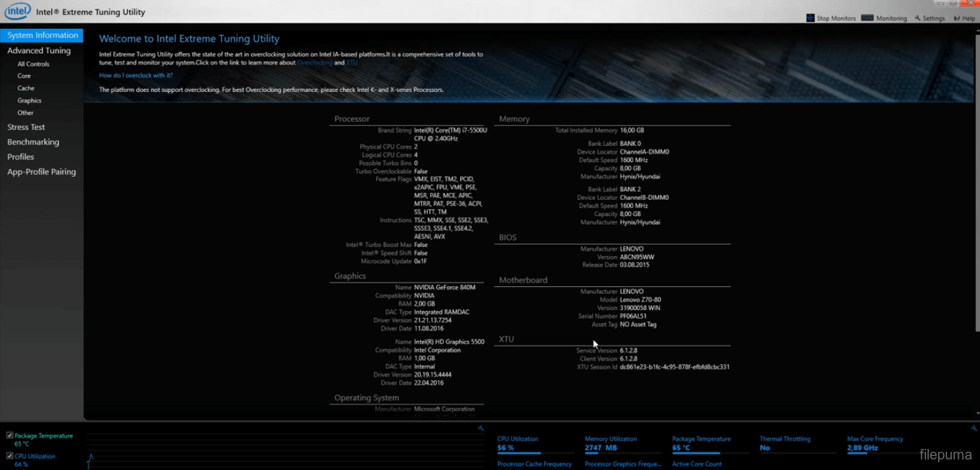This screenshot has width=980, height=470.
Task: Select Stress Test in the sidebar
Action: click(26, 127)
